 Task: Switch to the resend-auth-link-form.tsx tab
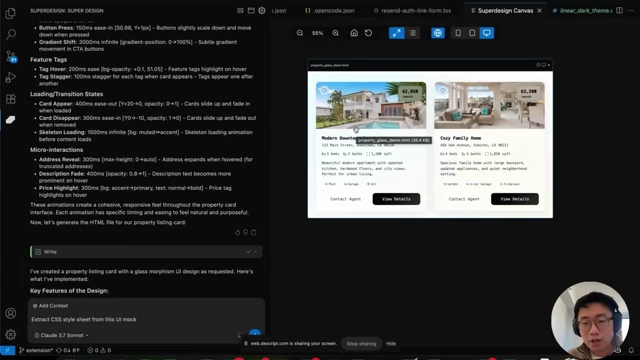click(412, 11)
